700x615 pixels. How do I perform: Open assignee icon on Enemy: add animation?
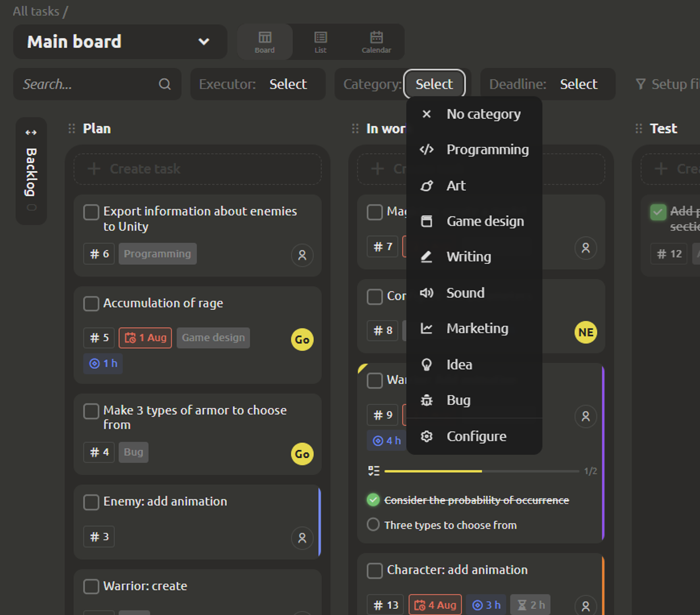[302, 537]
